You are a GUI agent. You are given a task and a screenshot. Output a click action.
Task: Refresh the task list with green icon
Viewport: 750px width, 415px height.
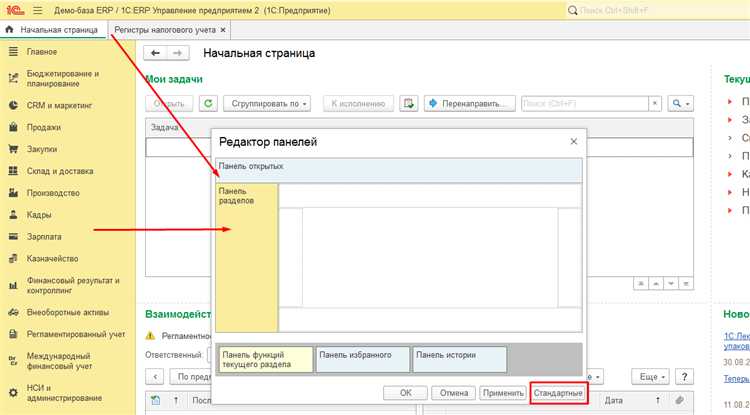tap(208, 103)
